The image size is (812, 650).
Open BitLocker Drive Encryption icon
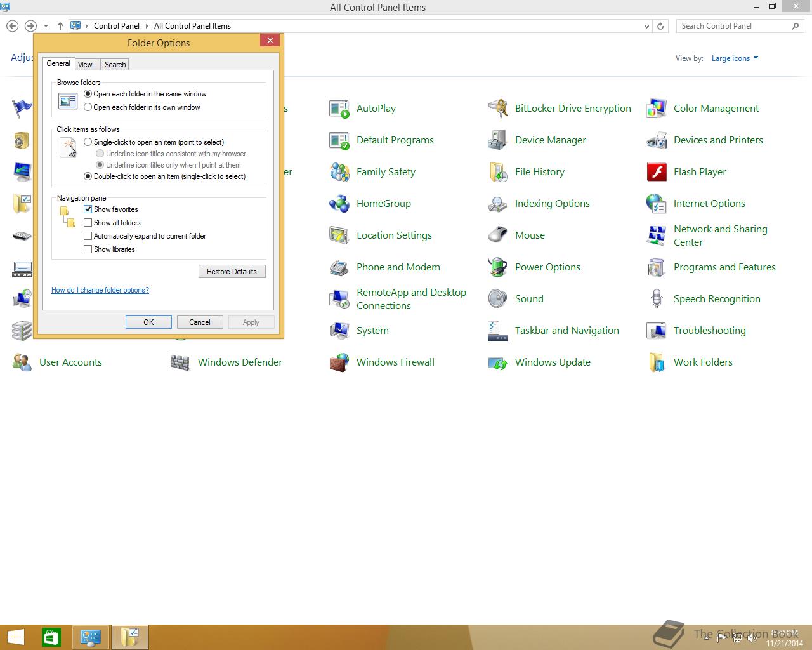pos(498,109)
